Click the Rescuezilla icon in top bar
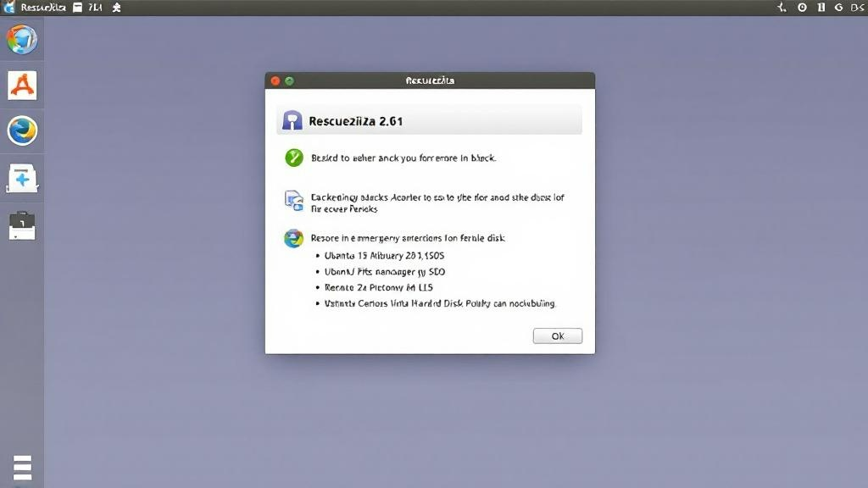The width and height of the screenshot is (868, 488). [8, 7]
